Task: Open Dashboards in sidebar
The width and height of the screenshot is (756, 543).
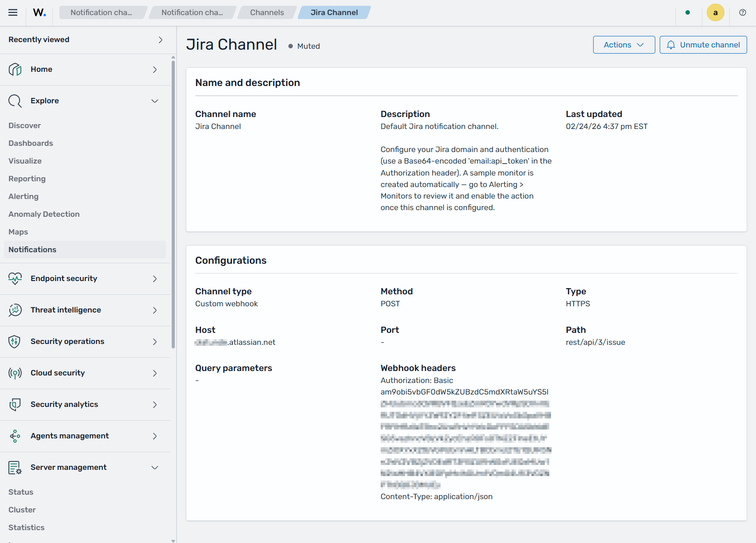Action: [x=31, y=143]
